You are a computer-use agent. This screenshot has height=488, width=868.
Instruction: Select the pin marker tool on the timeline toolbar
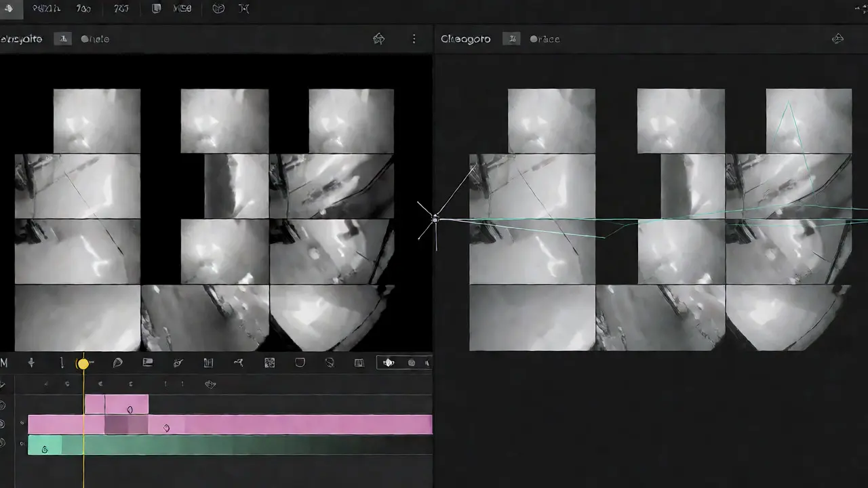pos(31,363)
